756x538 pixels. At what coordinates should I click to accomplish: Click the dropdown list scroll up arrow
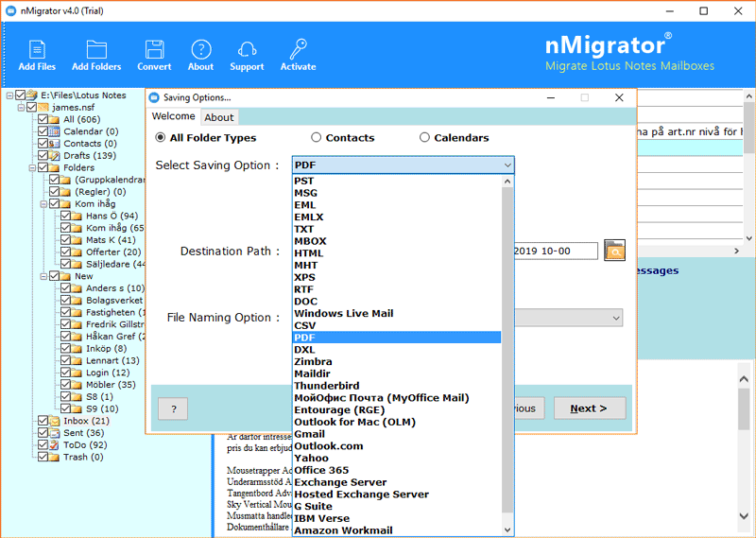(x=507, y=182)
